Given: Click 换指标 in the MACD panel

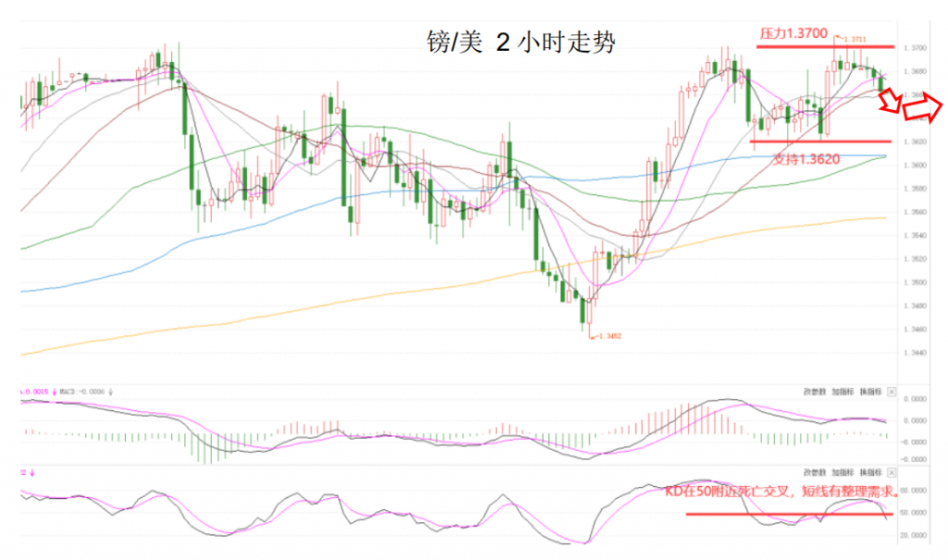Looking at the screenshot, I should (x=870, y=392).
